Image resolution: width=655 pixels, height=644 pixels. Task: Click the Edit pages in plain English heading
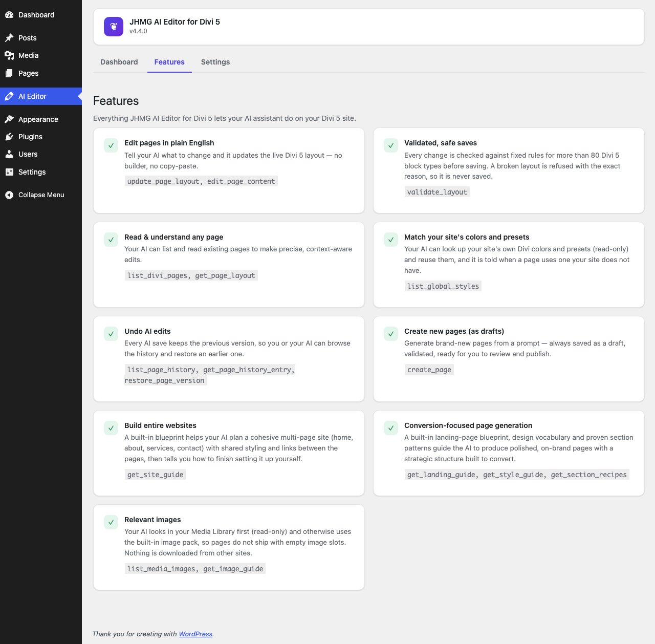click(x=169, y=143)
